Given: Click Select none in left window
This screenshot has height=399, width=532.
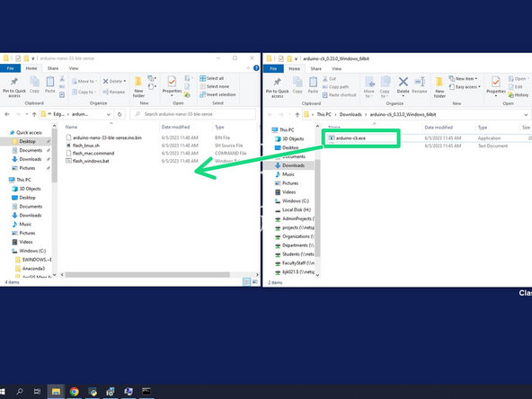Looking at the screenshot, I should [x=215, y=86].
